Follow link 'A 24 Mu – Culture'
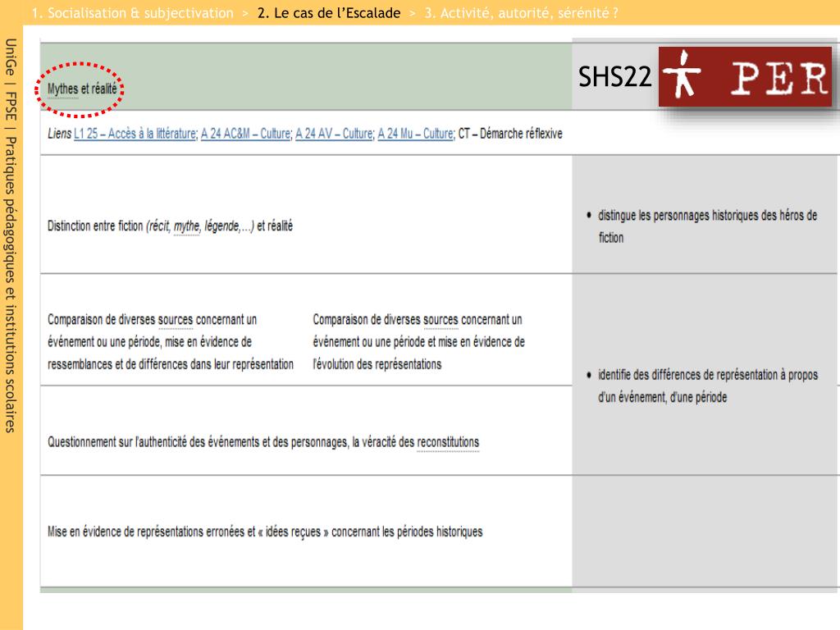The height and width of the screenshot is (630, 840). (416, 134)
